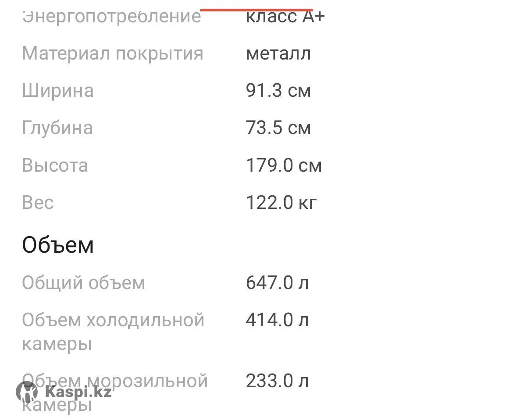Select the red active tab indicator

pyautogui.click(x=256, y=9)
